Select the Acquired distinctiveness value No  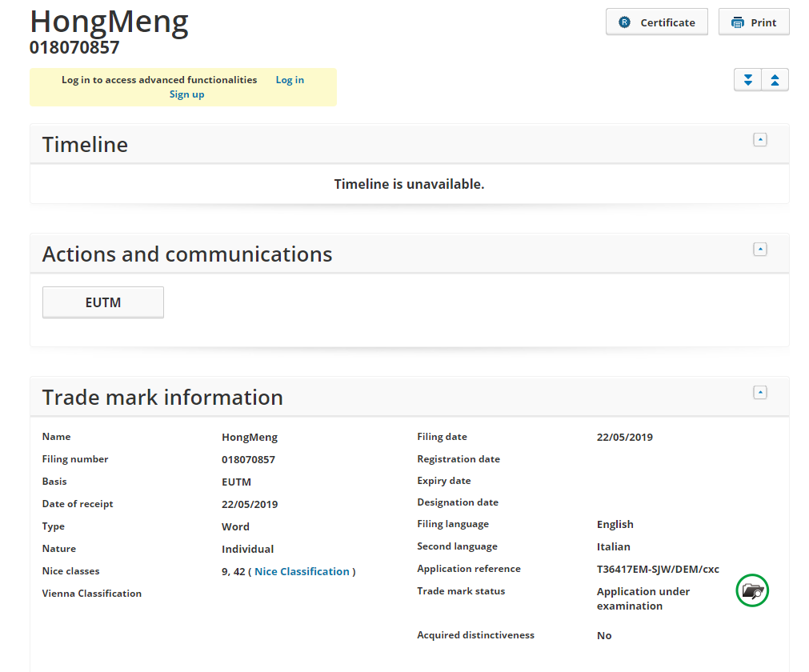click(604, 636)
